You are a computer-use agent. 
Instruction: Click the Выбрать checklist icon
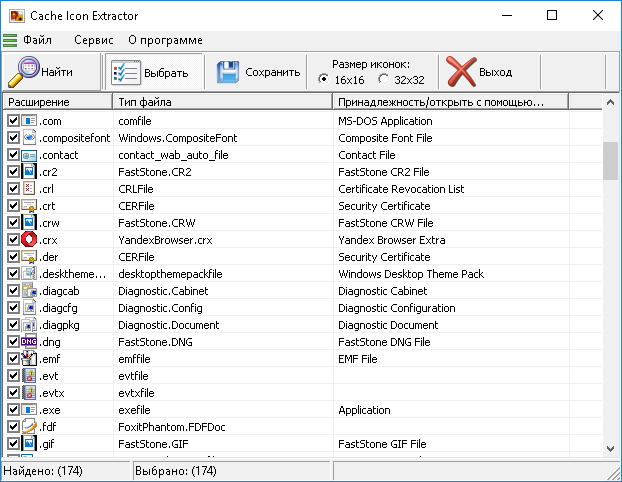pyautogui.click(x=125, y=73)
